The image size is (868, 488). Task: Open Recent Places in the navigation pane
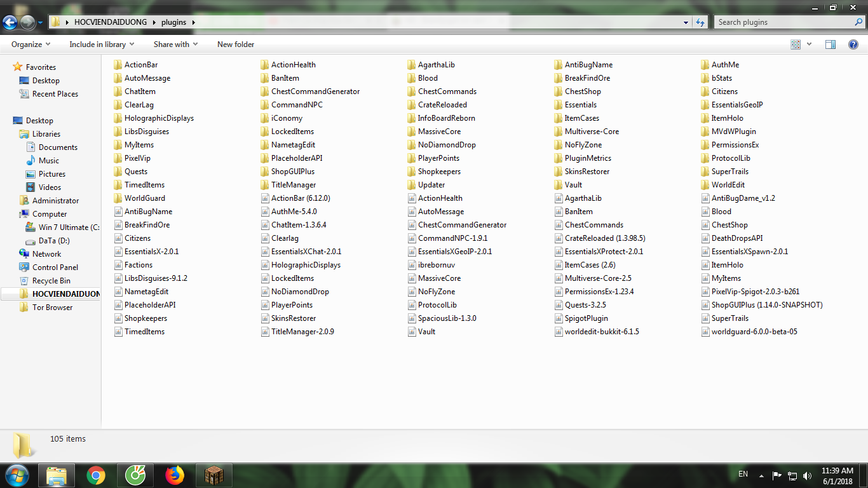tap(55, 94)
